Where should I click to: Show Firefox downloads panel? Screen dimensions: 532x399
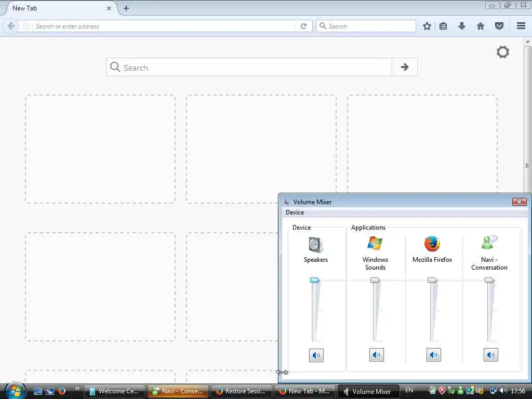pyautogui.click(x=462, y=26)
